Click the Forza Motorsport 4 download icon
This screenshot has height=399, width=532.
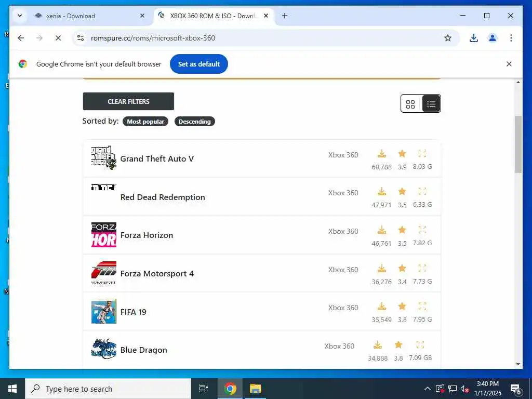click(x=382, y=269)
